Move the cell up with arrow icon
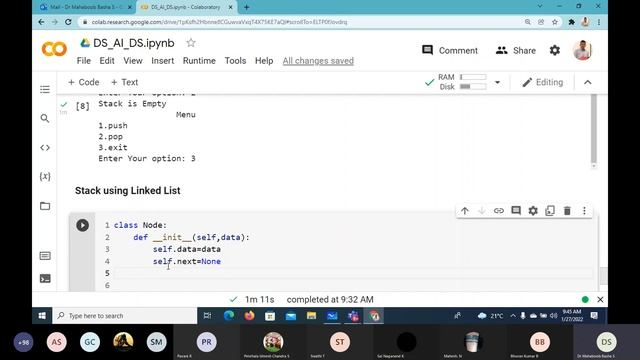This screenshot has width=640, height=360. (464, 211)
